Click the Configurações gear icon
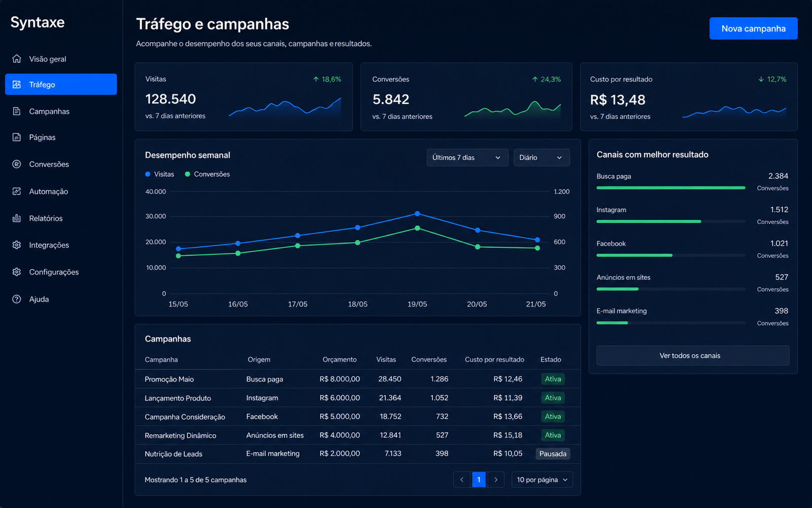Screen dimensions: 812x508 [17, 272]
